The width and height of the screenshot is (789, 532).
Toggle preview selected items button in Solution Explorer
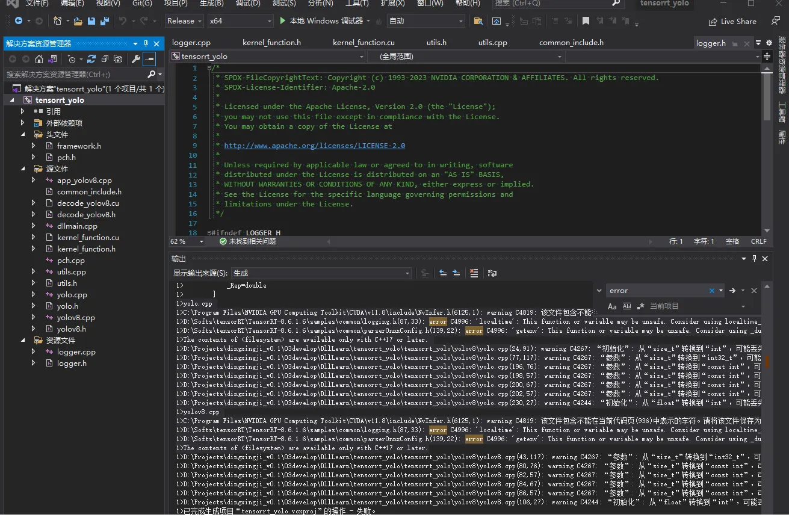149,59
